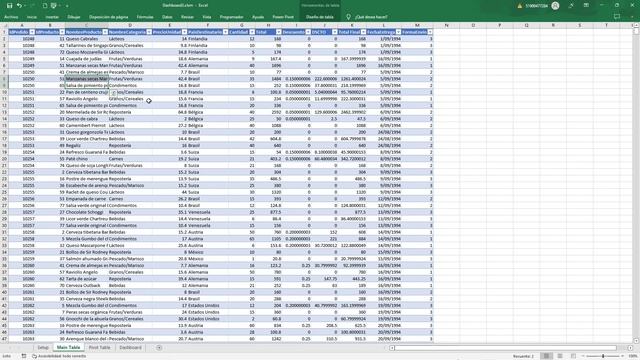This screenshot has width=640, height=360.
Task: Open the PaisDestinatario filter dropdown
Action: point(225,32)
